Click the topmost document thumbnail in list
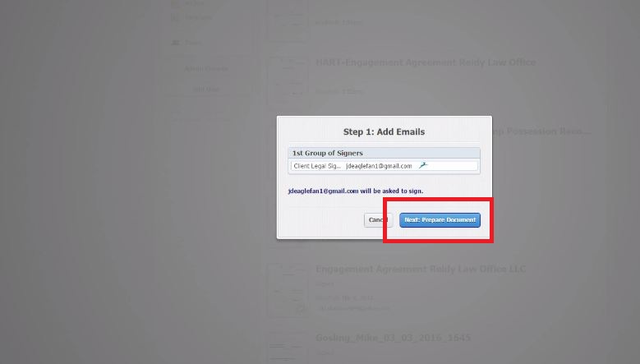Screen dimensions: 640x364 click(x=288, y=21)
